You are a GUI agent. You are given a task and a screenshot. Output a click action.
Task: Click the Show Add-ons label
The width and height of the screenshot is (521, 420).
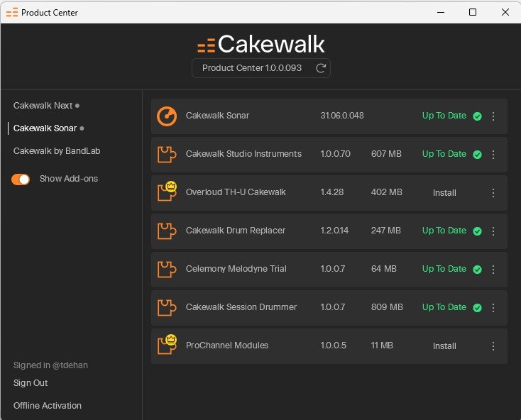tap(69, 179)
